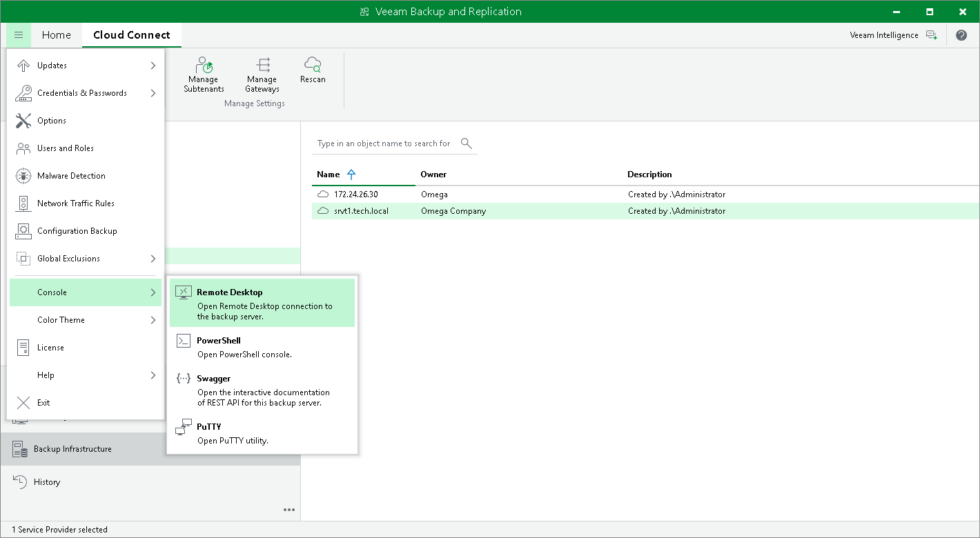980x538 pixels.
Task: Open the main hamburger menu button
Action: point(19,35)
